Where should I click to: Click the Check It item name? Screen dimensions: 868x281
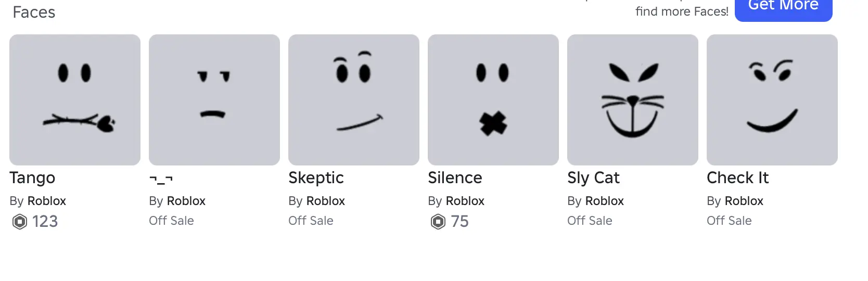pos(737,178)
